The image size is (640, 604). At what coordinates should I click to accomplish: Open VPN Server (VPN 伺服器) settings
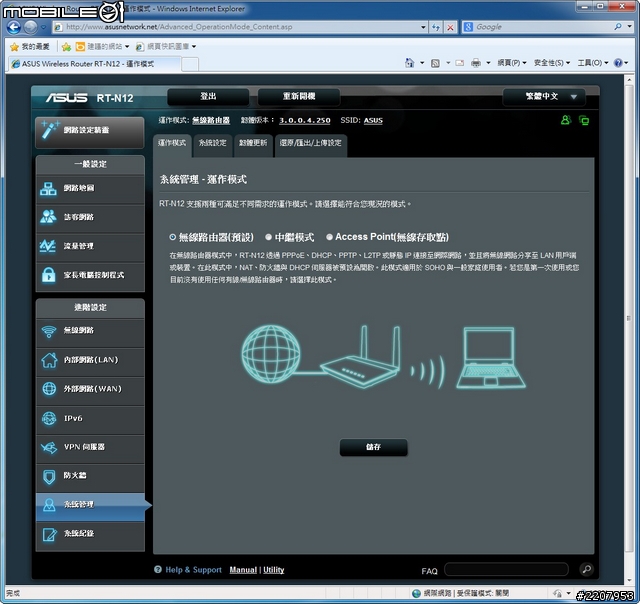[90, 448]
